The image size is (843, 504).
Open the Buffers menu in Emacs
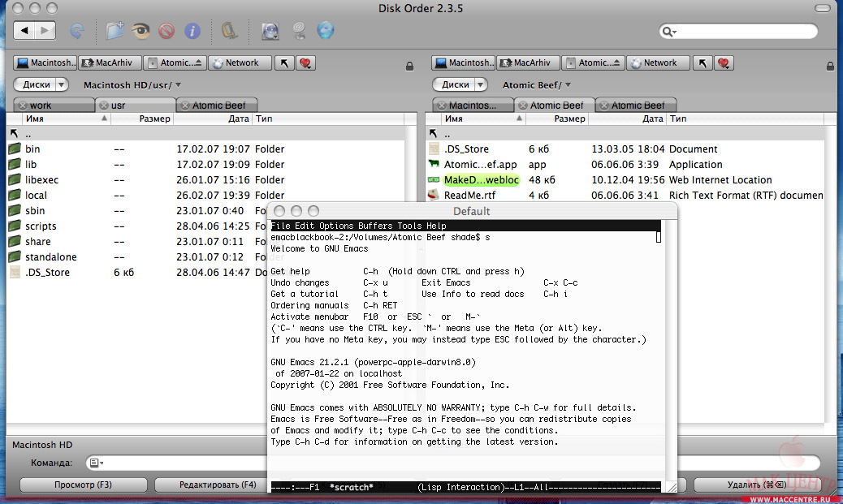pos(375,226)
